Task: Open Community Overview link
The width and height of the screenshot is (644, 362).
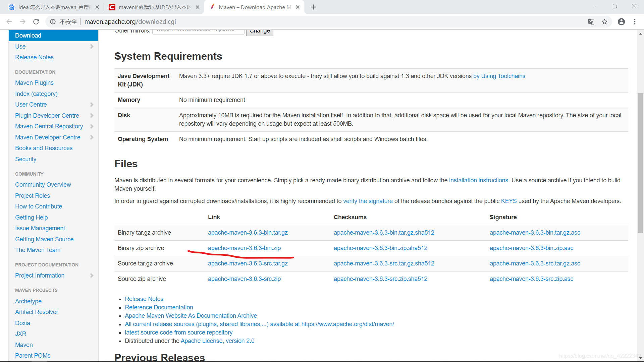Action: click(x=43, y=185)
